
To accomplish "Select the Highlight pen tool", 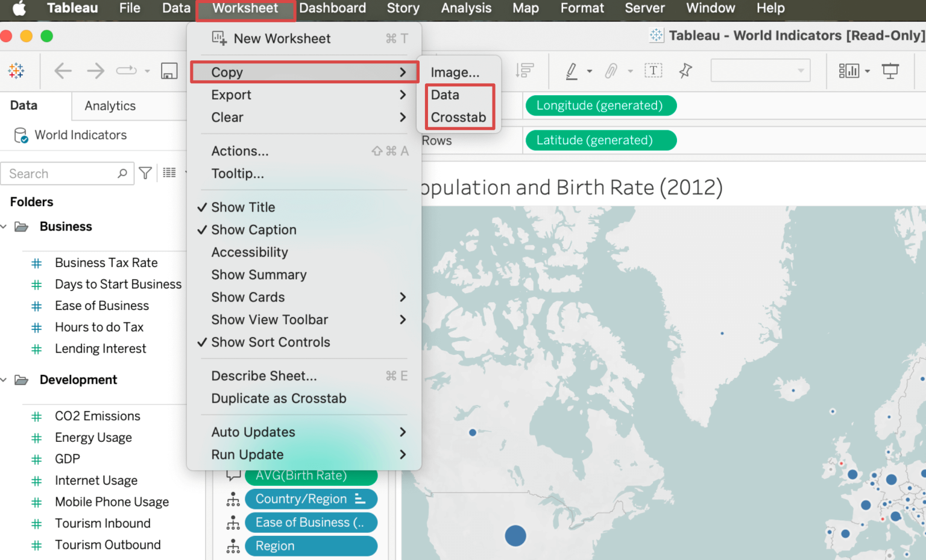I will (573, 71).
